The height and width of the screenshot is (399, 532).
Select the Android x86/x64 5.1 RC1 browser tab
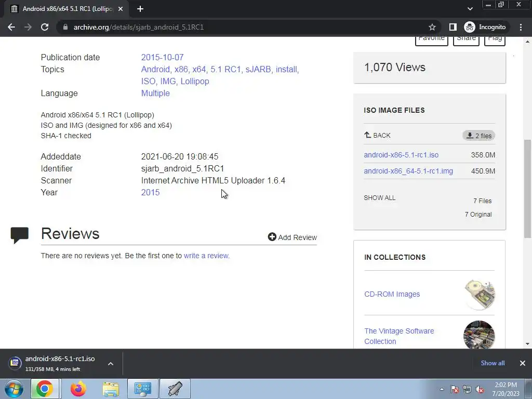click(66, 9)
